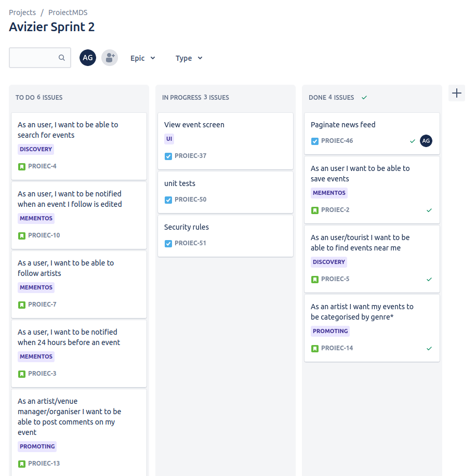Click done checkmark on PROIEC-46 card

tap(412, 141)
